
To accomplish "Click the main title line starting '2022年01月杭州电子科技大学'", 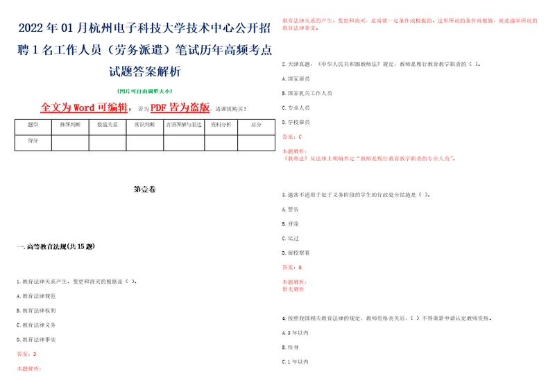I will pyautogui.click(x=144, y=28).
